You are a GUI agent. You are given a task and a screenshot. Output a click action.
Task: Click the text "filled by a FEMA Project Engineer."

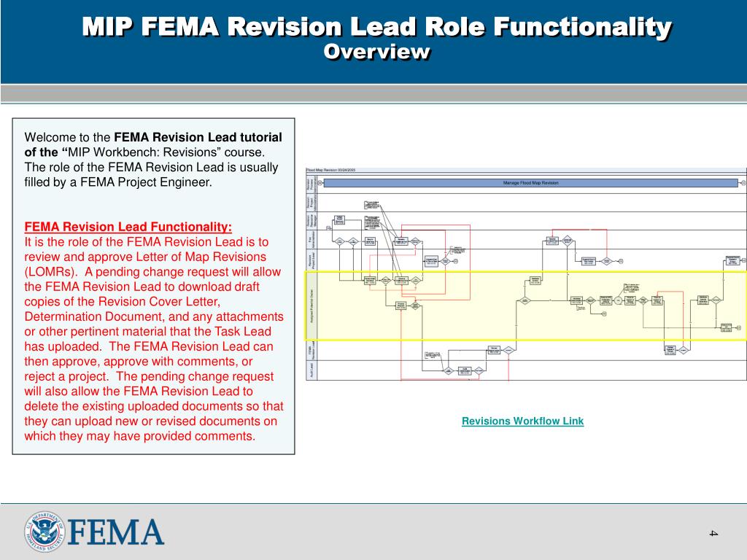pyautogui.click(x=118, y=182)
